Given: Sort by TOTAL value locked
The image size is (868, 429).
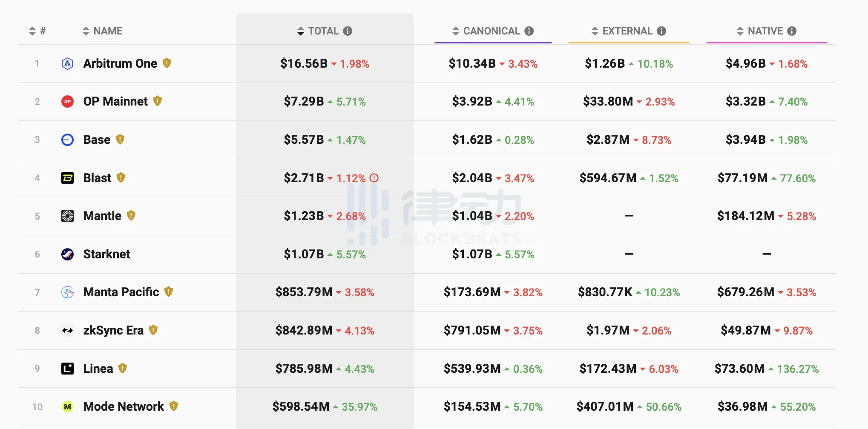Looking at the screenshot, I should [x=318, y=31].
